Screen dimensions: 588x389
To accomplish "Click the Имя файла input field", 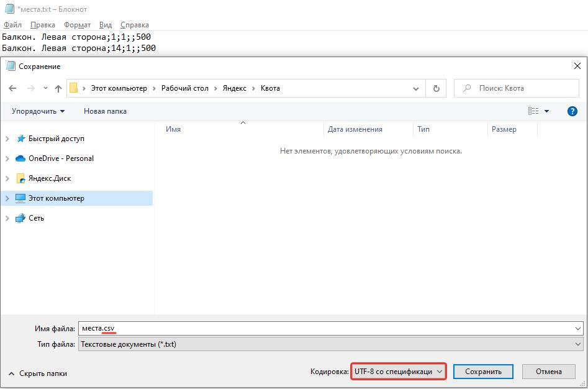I will pyautogui.click(x=329, y=329).
